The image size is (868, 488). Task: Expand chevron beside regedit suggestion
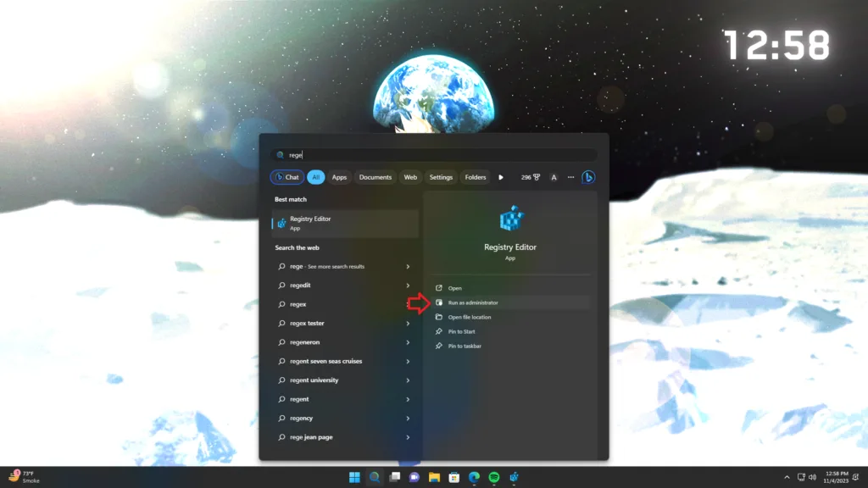pyautogui.click(x=408, y=286)
